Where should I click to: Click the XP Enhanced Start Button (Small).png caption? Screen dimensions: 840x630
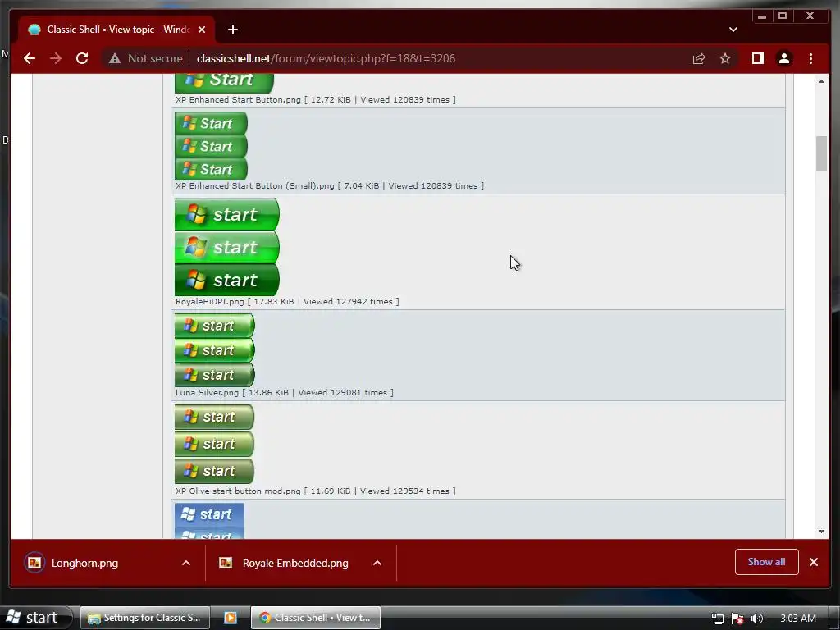[330, 186]
